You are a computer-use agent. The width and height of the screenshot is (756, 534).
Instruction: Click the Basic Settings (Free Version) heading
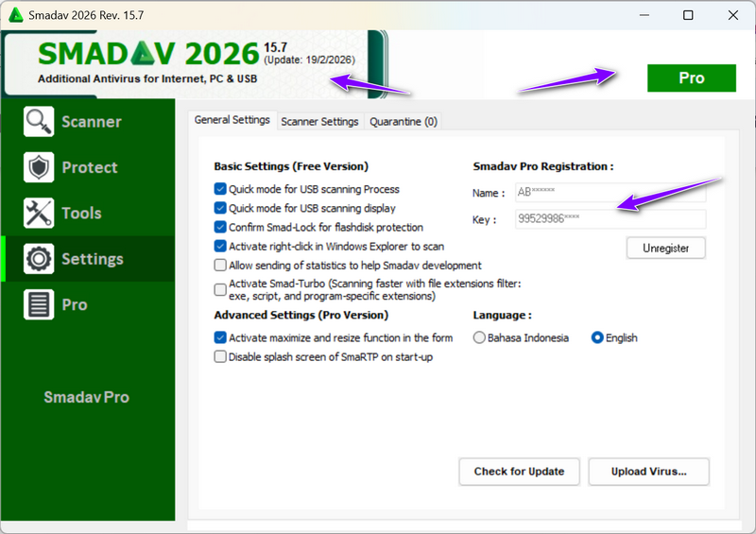[291, 166]
